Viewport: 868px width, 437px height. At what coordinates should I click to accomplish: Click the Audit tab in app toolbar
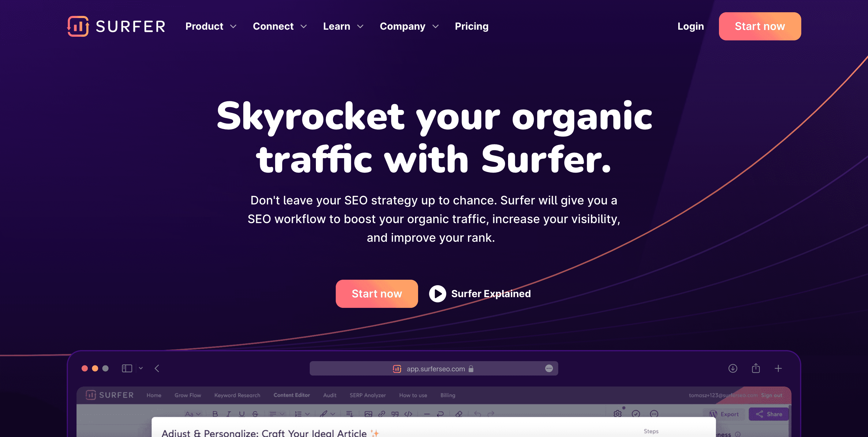click(329, 395)
